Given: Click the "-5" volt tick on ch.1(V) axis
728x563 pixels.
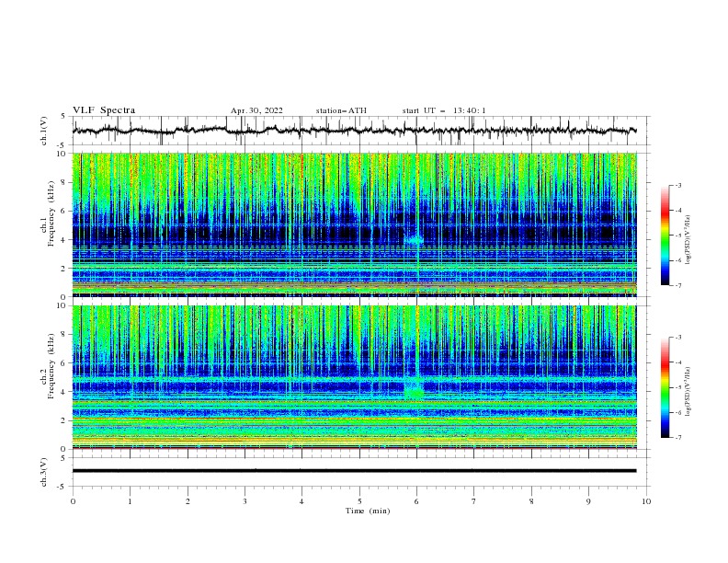Looking at the screenshot, I should [x=63, y=145].
